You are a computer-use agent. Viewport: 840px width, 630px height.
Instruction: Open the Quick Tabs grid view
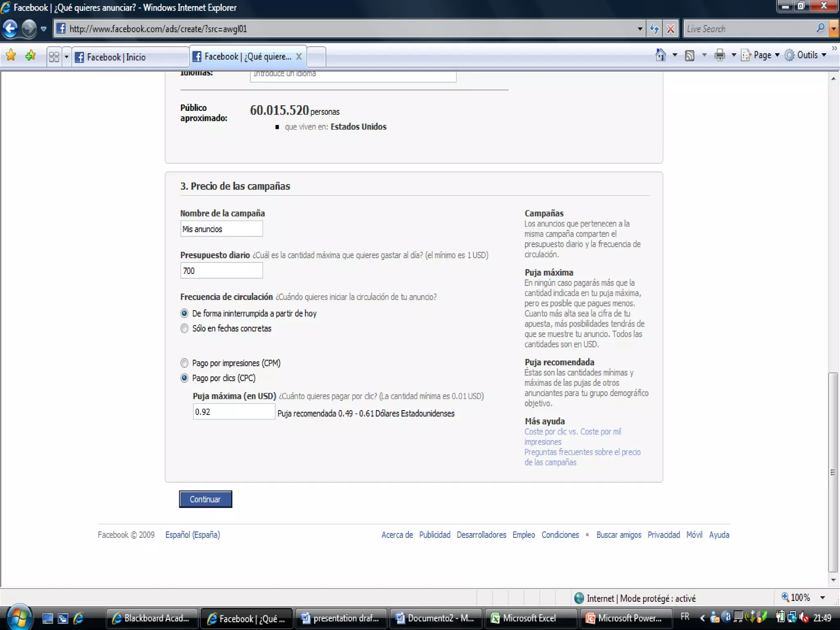click(x=54, y=56)
